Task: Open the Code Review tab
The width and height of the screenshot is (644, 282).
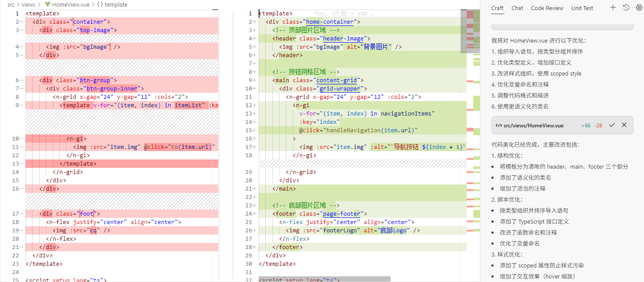Action: coord(547,8)
